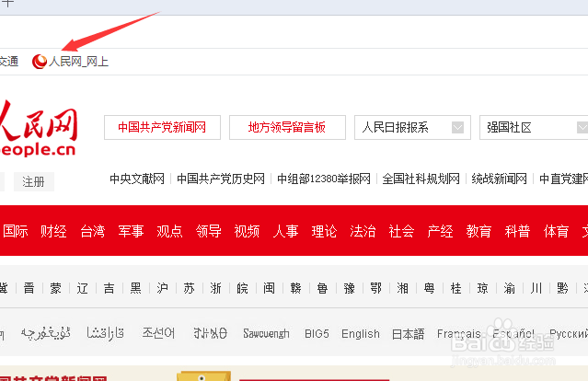The width and height of the screenshot is (588, 381).
Task: Open the 人民网_网上 bookmark
Action: [71, 62]
